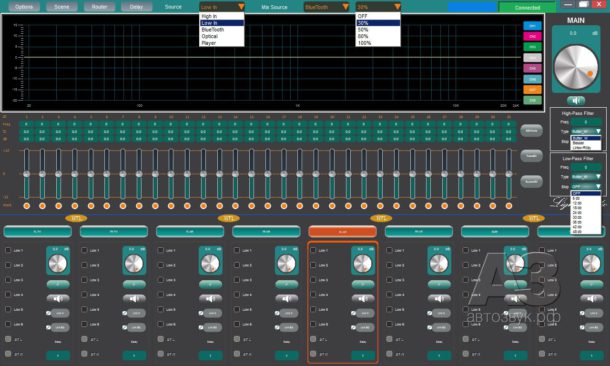Tick the BT R checkbox in the second channel
Image resolution: width=610 pixels, height=366 pixels.
(84, 354)
